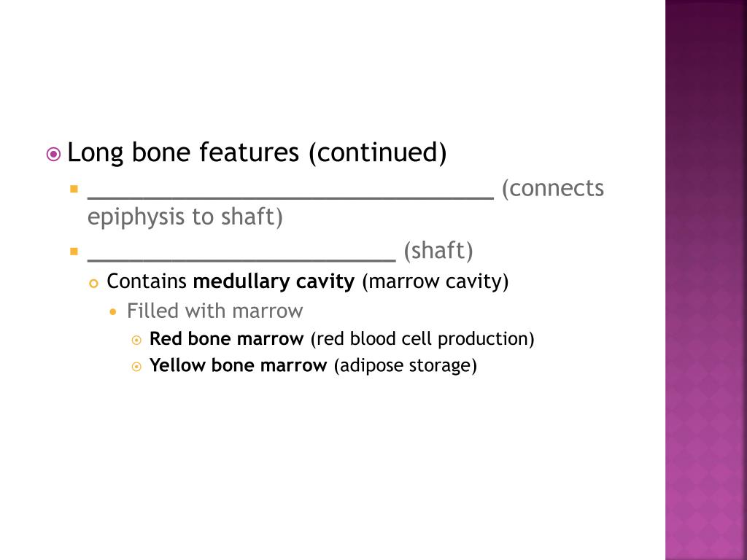Viewport: 747px width, 560px height.
Task: Click the small dot bullet before Filled with marrow
Action: point(113,313)
